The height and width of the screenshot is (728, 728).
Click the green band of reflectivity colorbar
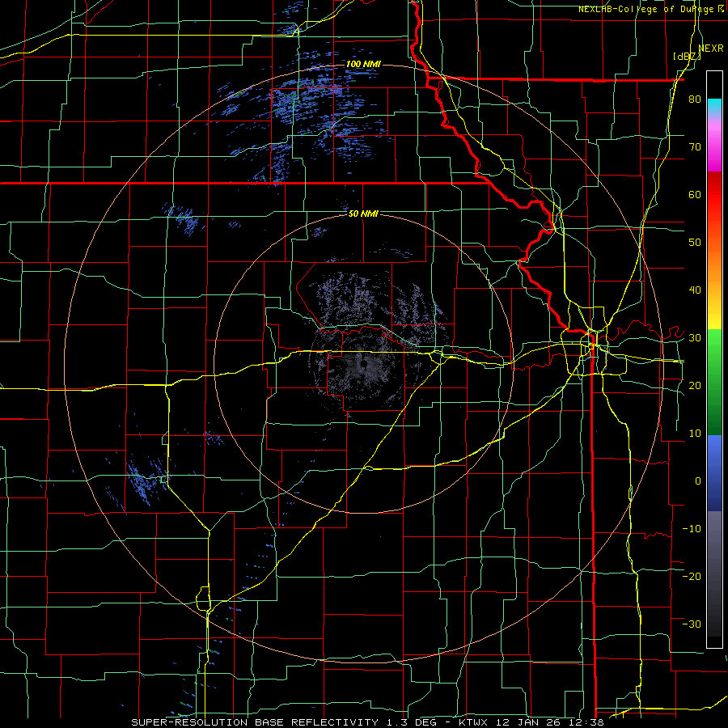pos(714,382)
